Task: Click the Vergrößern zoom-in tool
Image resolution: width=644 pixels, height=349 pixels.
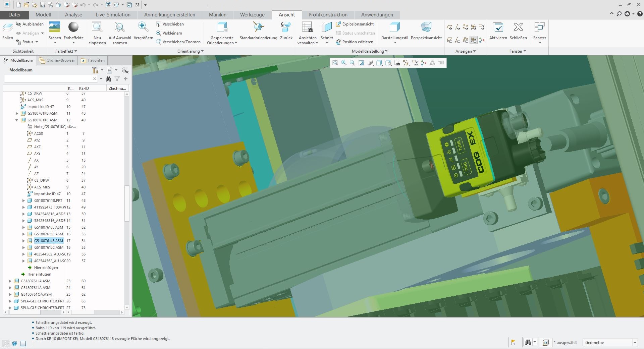Action: (143, 31)
